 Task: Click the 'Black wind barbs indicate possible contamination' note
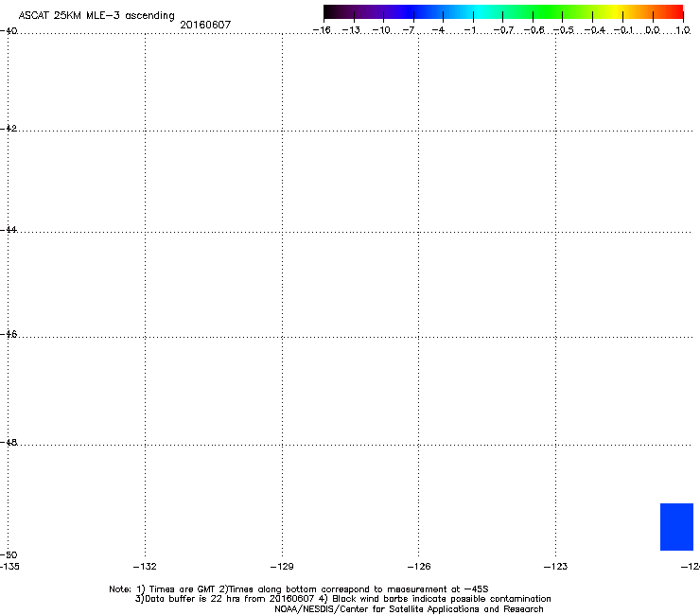click(442, 599)
